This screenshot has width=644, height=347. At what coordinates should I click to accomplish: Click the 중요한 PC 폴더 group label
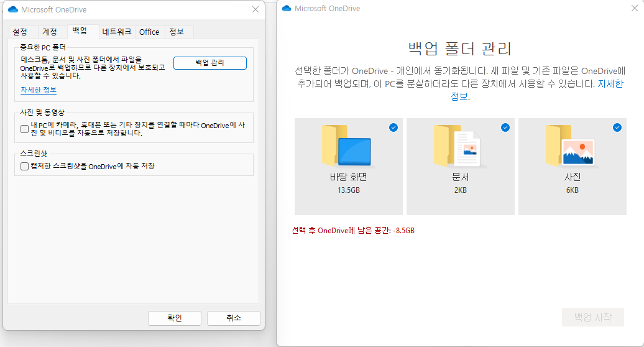tap(43, 47)
